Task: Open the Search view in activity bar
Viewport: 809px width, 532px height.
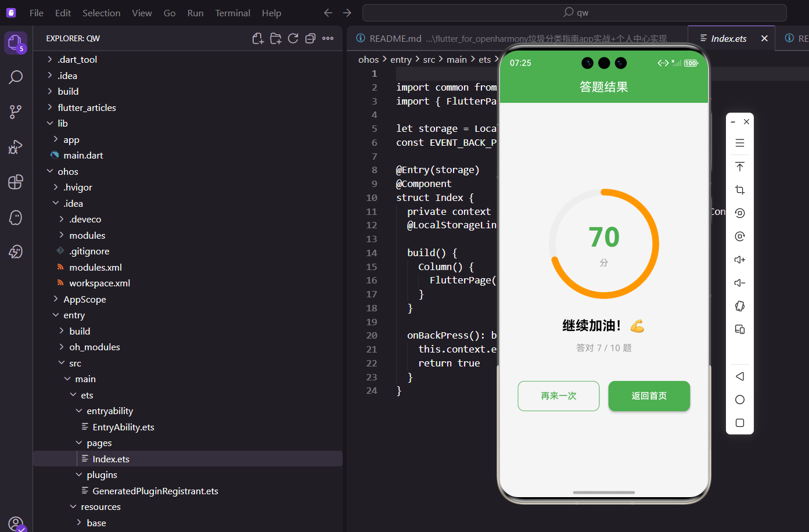Action: (16, 77)
